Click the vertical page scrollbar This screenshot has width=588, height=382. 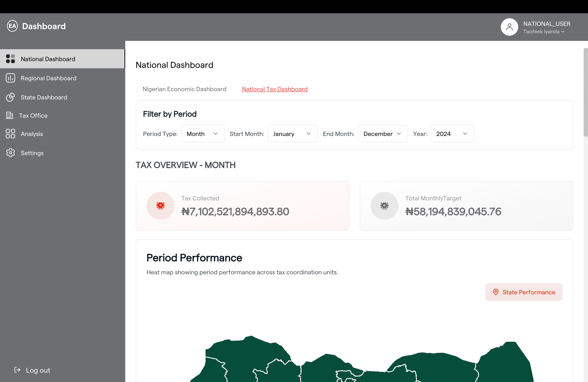click(x=585, y=92)
